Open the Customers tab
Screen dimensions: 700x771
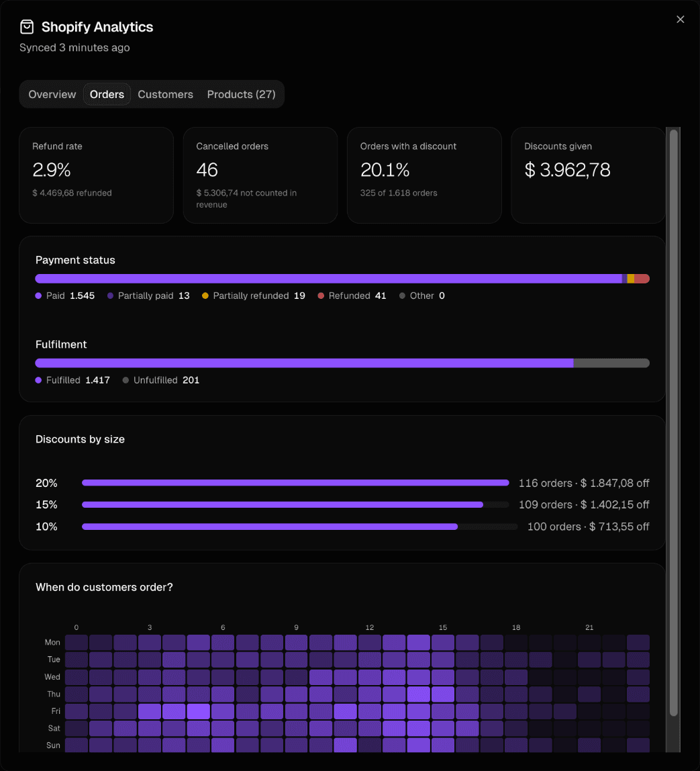coord(166,95)
